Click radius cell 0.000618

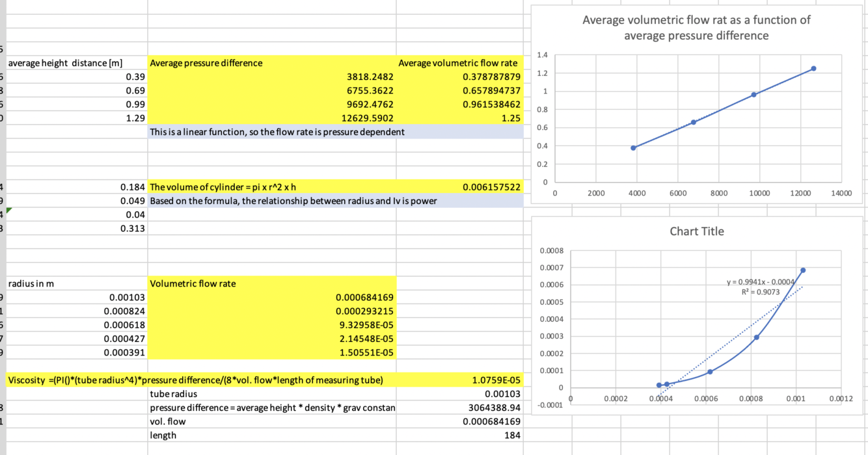[77, 325]
